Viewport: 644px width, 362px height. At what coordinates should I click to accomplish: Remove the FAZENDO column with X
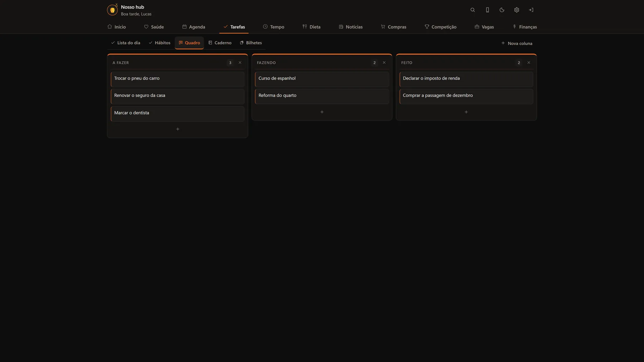(x=384, y=63)
